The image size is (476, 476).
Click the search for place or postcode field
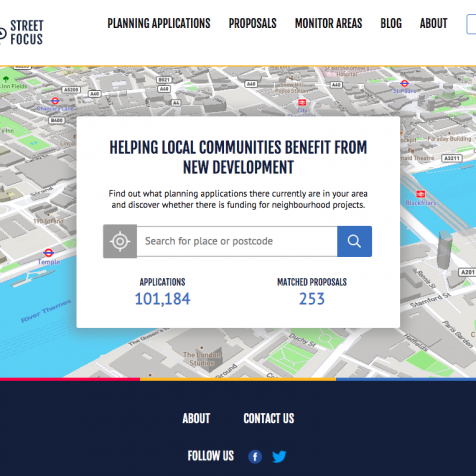click(237, 241)
